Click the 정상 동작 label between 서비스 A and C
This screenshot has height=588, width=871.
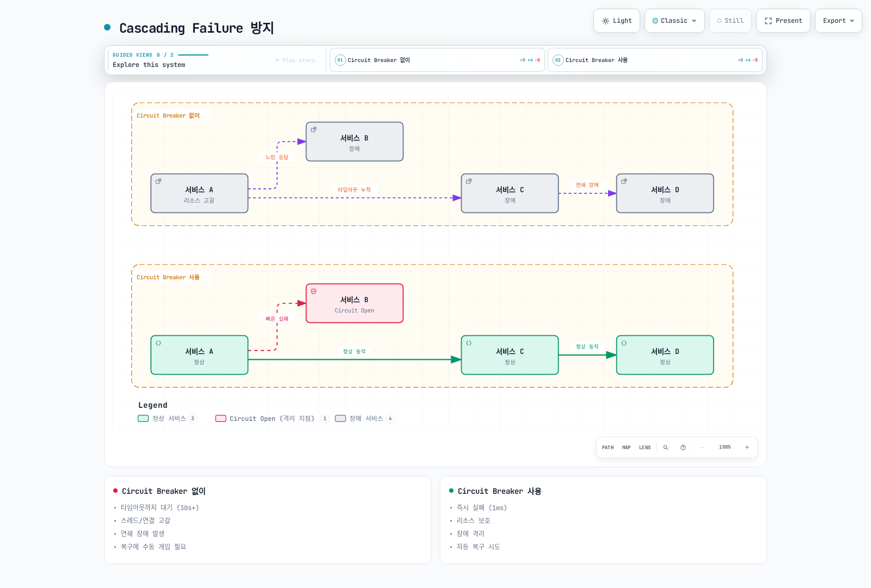pyautogui.click(x=354, y=352)
